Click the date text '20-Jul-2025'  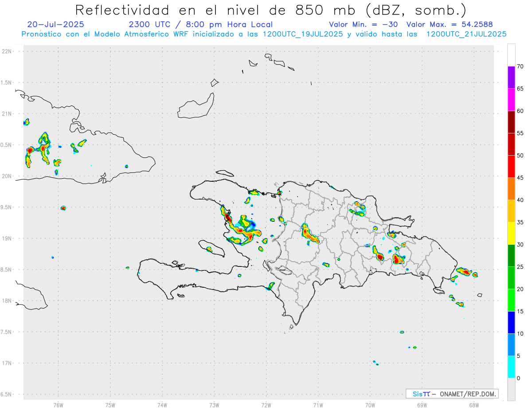(55, 24)
